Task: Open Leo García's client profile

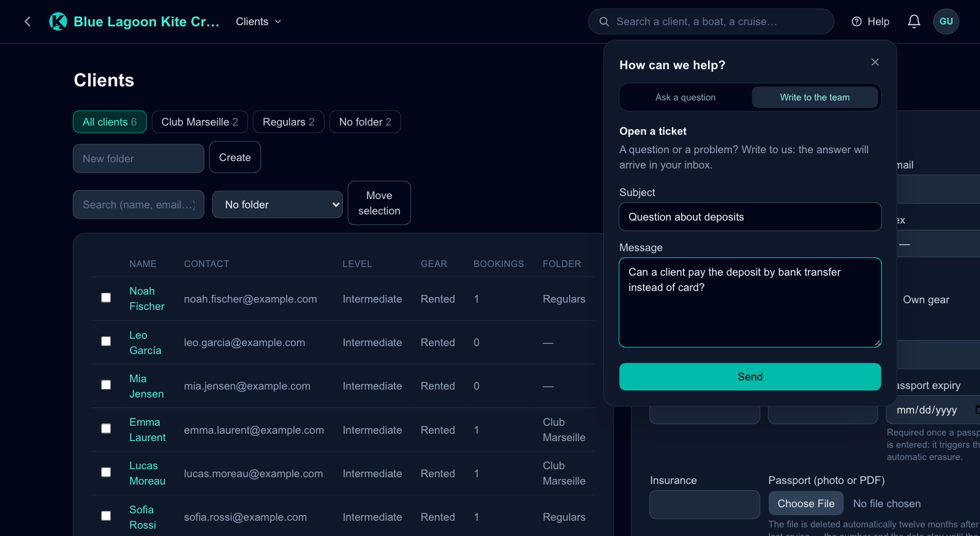Action: coord(145,342)
